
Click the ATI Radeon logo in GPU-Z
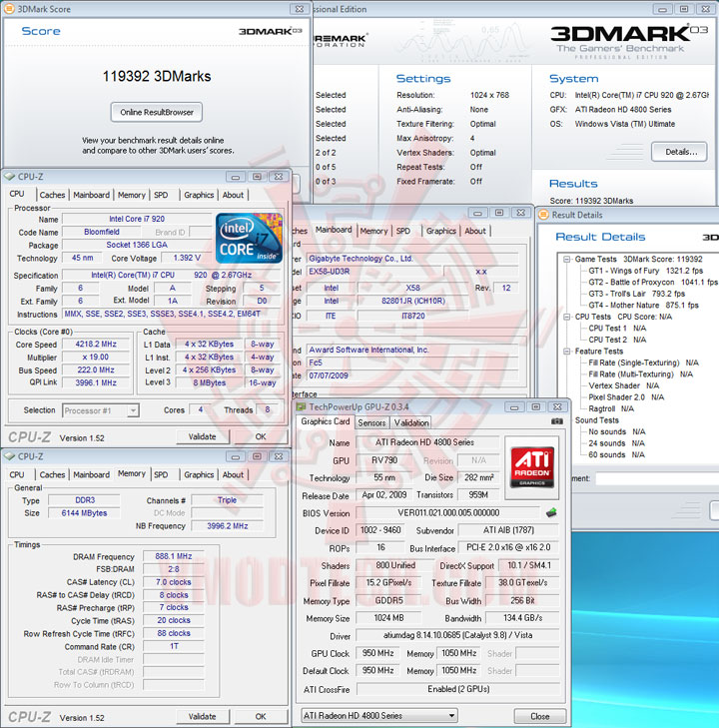(532, 467)
